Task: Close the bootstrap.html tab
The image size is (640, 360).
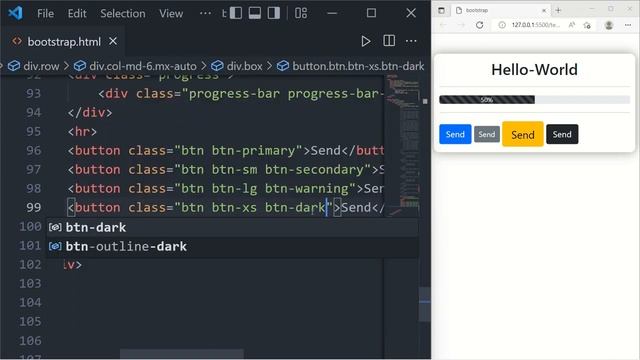Action: (113, 41)
